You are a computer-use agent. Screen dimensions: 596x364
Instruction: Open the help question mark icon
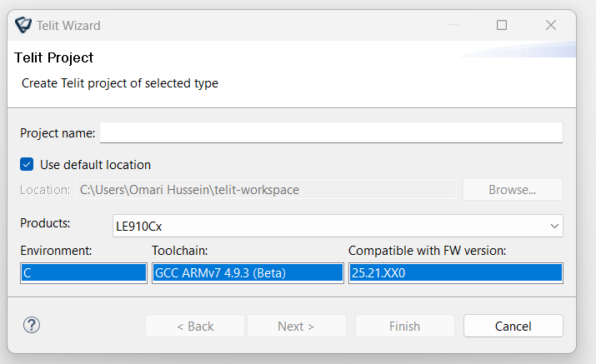(x=32, y=325)
